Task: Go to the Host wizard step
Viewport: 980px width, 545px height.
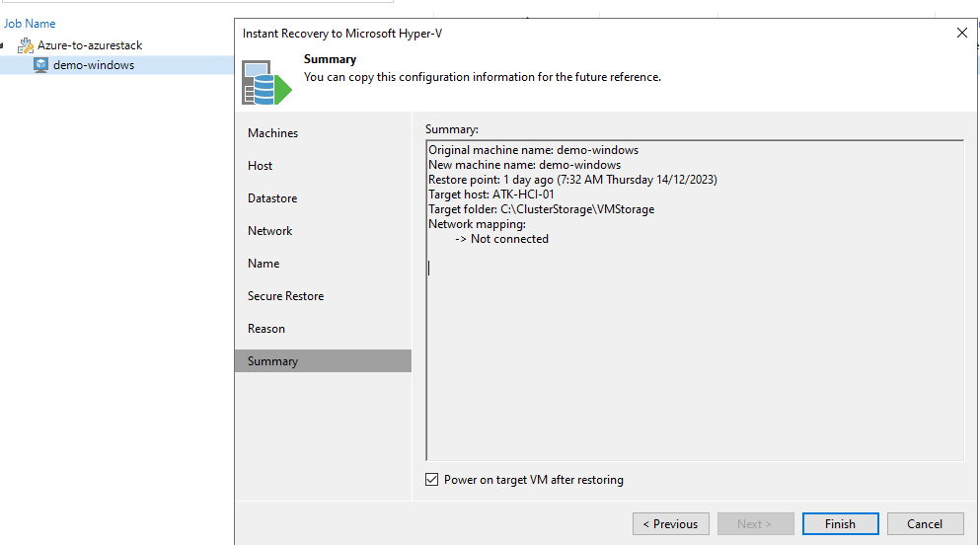Action: [261, 166]
